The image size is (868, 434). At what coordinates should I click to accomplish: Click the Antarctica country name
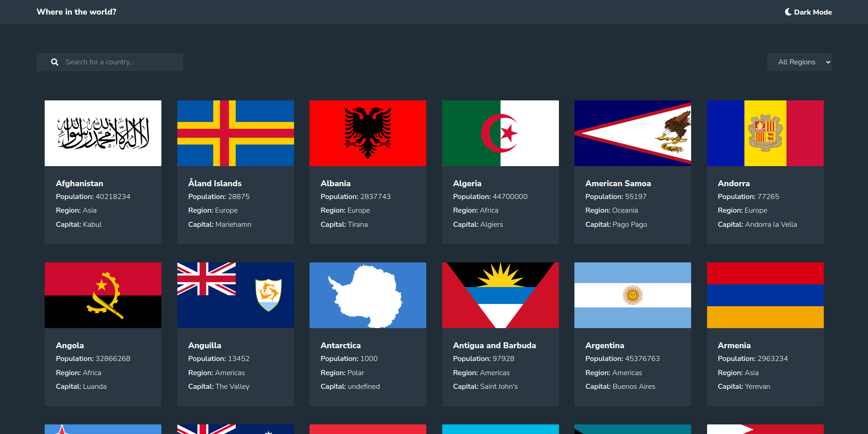[x=341, y=345]
